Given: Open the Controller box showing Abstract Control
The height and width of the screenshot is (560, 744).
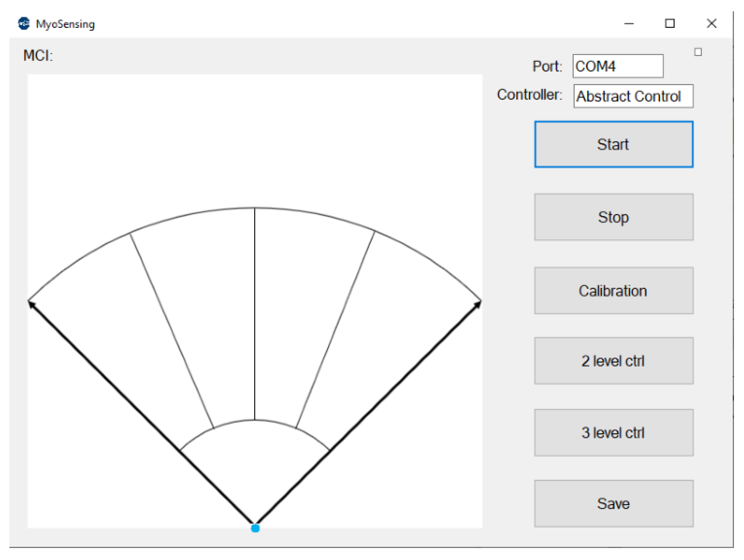Looking at the screenshot, I should (633, 96).
